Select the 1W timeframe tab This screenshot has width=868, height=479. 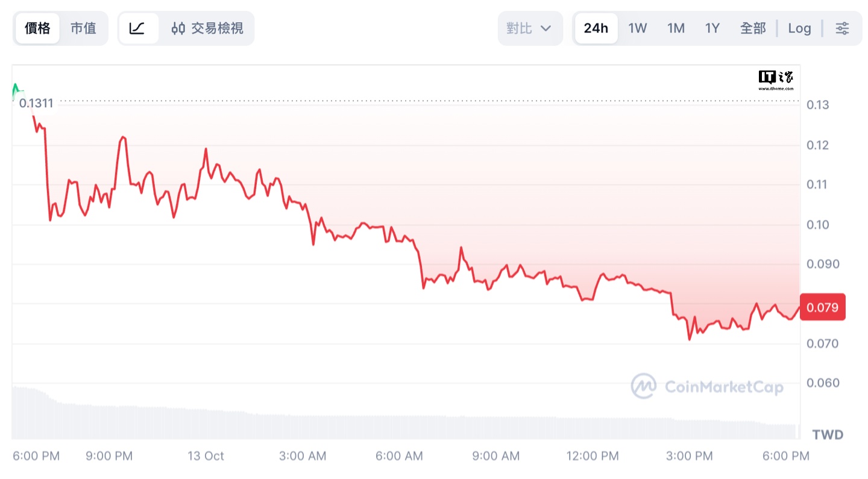click(638, 28)
